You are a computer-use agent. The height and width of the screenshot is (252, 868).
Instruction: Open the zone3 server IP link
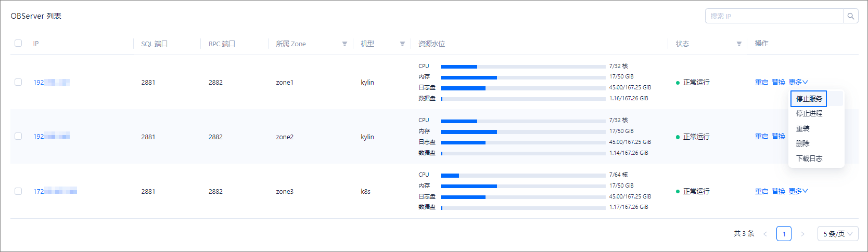click(x=55, y=191)
